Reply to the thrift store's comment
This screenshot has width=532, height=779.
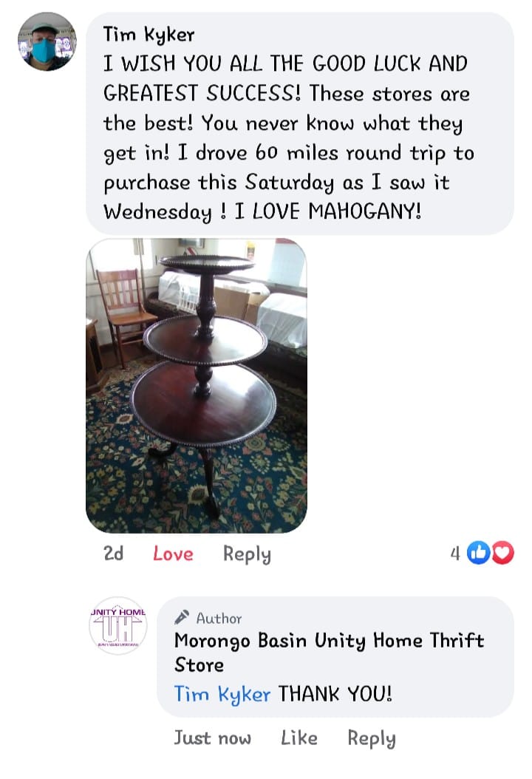(372, 739)
